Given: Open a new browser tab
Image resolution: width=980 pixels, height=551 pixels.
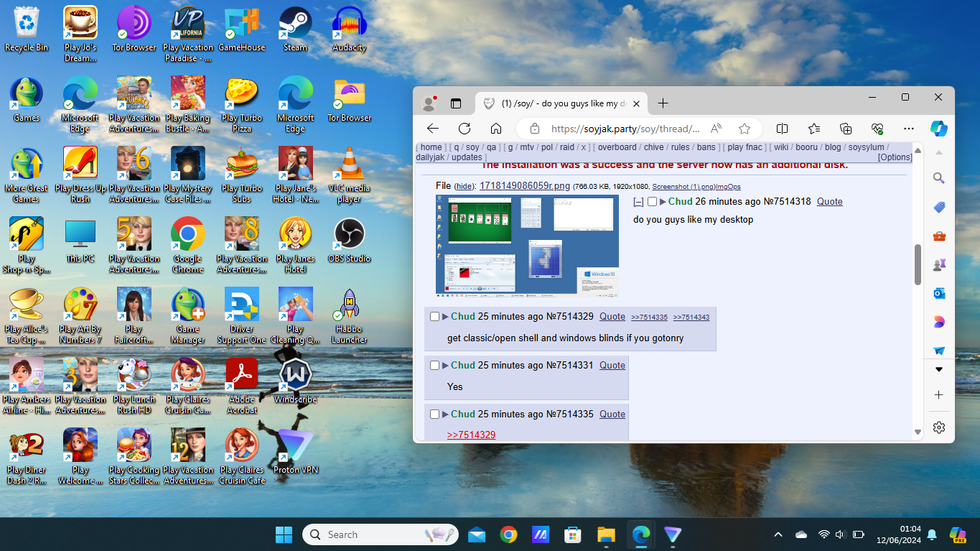Looking at the screenshot, I should pyautogui.click(x=663, y=103).
